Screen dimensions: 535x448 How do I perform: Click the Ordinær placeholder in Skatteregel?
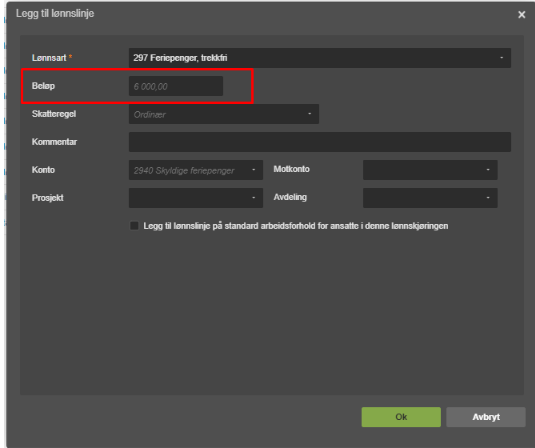(x=149, y=115)
